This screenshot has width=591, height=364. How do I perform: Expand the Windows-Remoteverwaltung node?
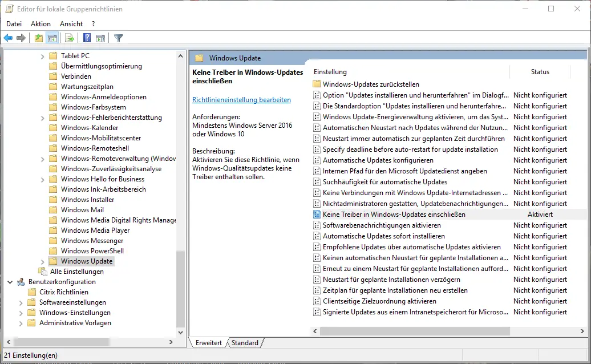click(43, 159)
